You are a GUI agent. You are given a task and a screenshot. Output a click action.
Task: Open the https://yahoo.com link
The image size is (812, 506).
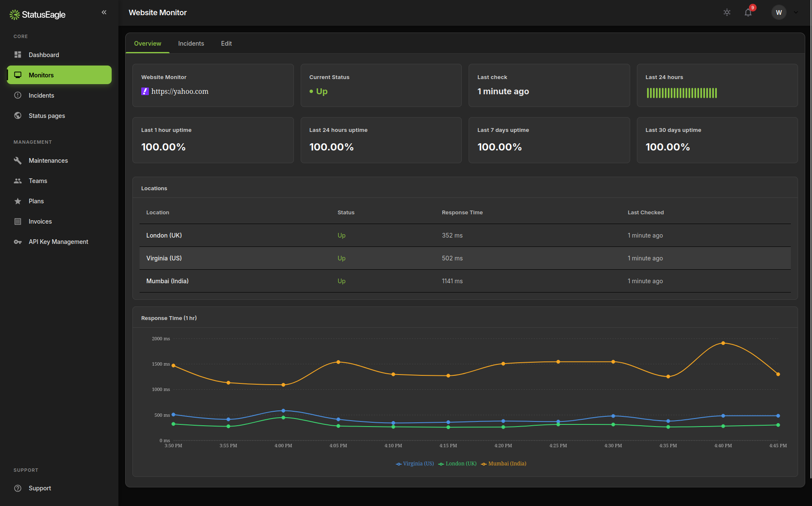[180, 91]
